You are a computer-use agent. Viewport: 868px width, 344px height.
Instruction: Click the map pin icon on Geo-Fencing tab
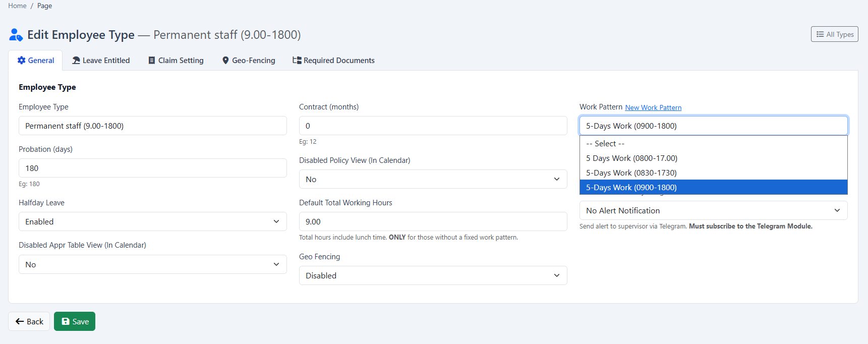[225, 61]
